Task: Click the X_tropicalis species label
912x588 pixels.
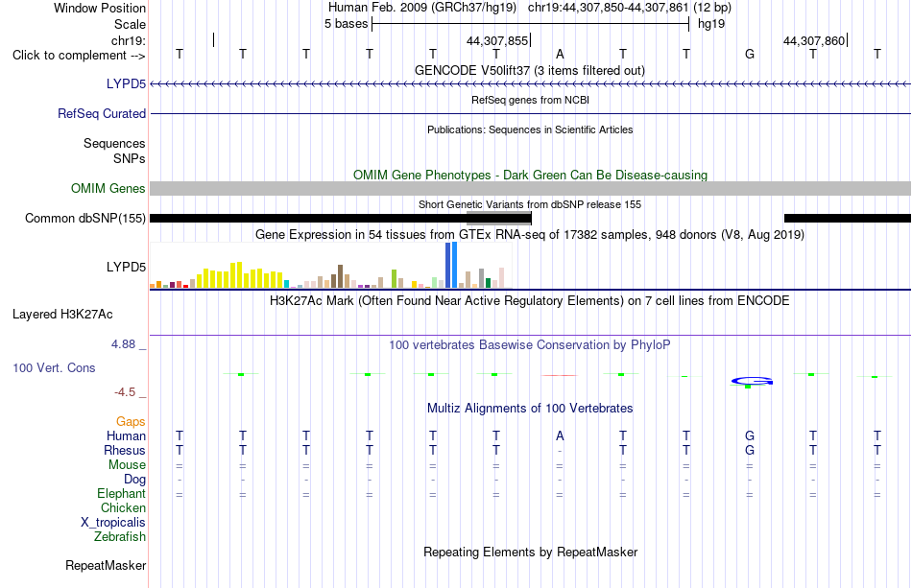Action: 113,523
